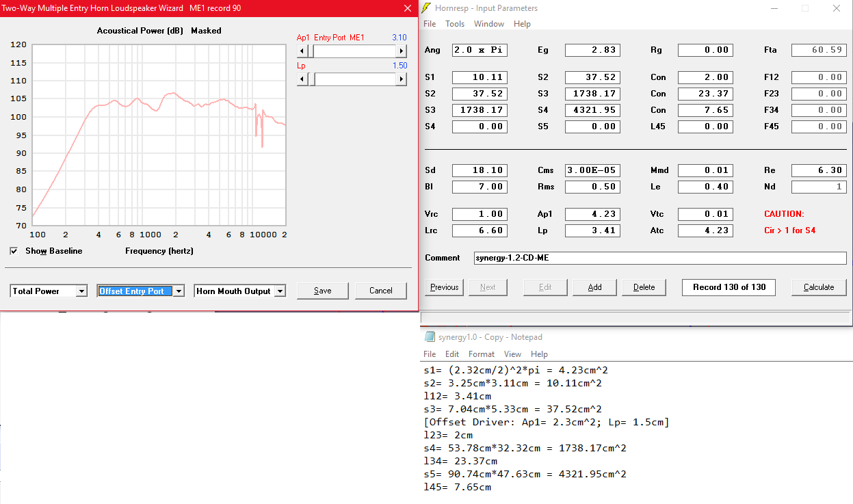This screenshot has width=853, height=504.
Task: Click right arrow of Ap1 Entry Port slider
Action: pos(402,51)
